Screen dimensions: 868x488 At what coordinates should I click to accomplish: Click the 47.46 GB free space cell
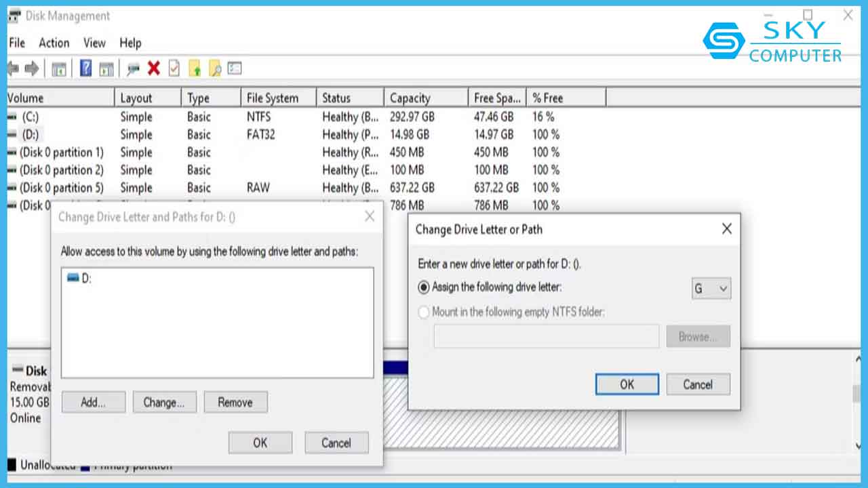click(x=494, y=117)
